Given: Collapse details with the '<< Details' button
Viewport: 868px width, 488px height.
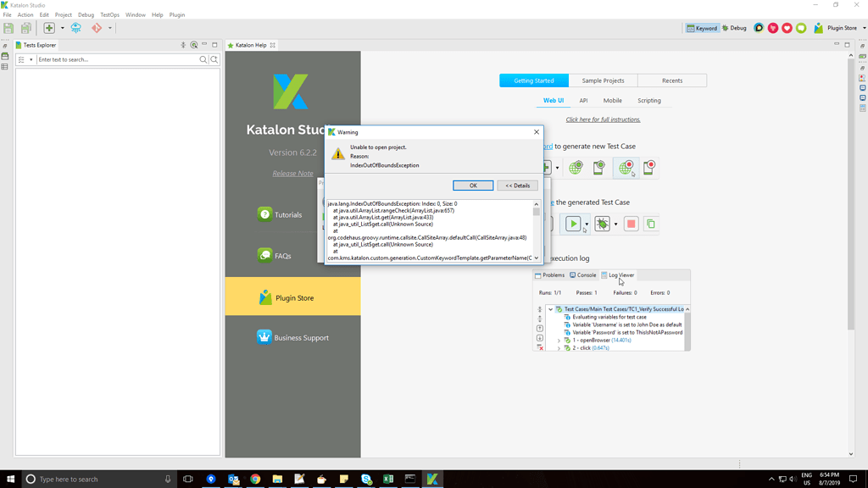Looking at the screenshot, I should (x=518, y=186).
